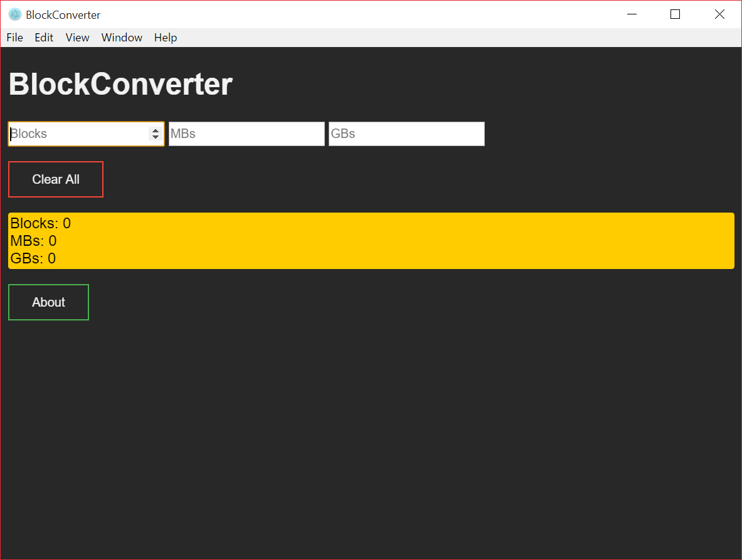The width and height of the screenshot is (742, 560).
Task: Open the Window menu
Action: coord(122,38)
